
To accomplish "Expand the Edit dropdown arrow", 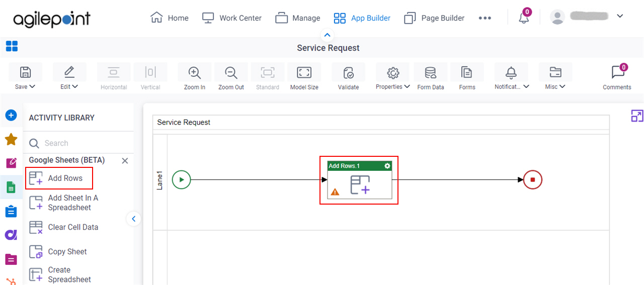I will pyautogui.click(x=75, y=86).
